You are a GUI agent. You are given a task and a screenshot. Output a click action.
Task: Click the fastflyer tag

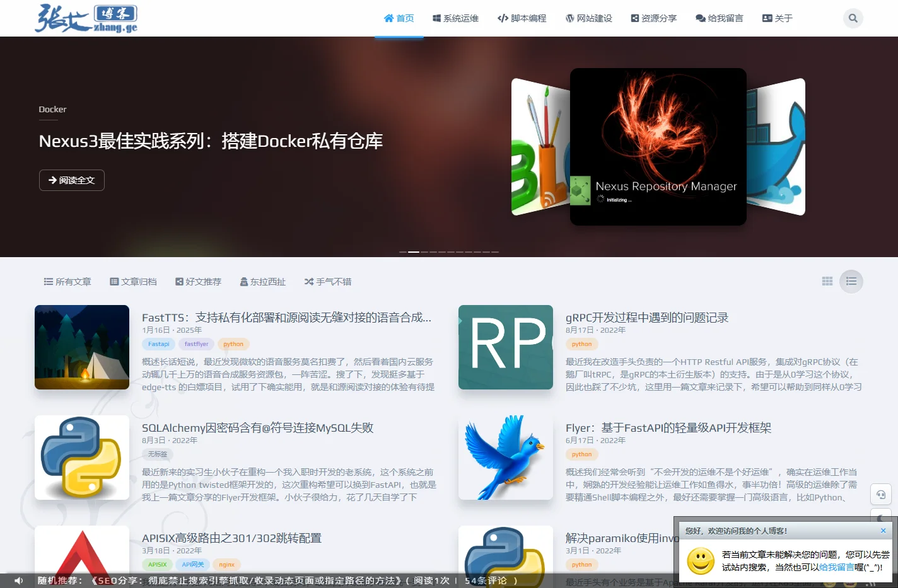tap(196, 344)
